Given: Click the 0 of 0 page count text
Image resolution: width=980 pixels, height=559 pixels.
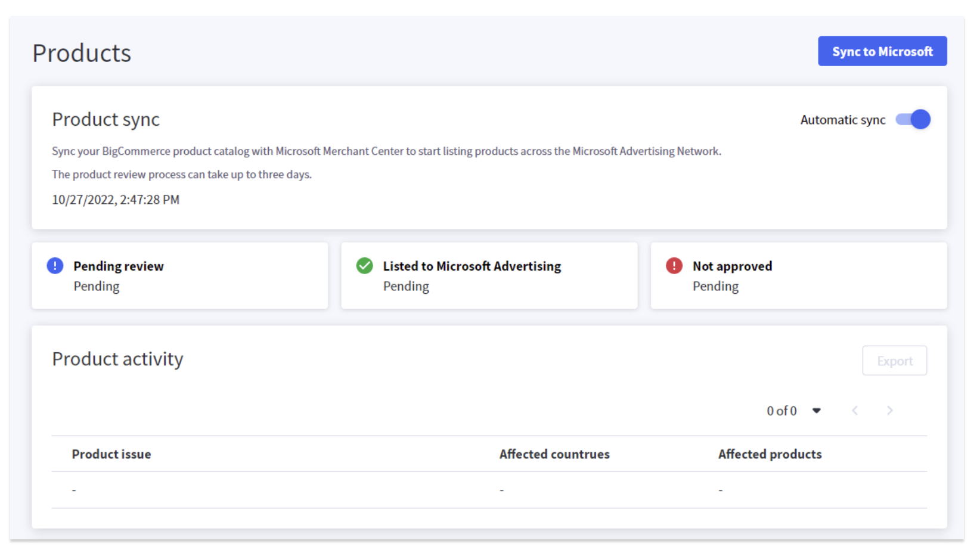Looking at the screenshot, I should click(x=781, y=411).
